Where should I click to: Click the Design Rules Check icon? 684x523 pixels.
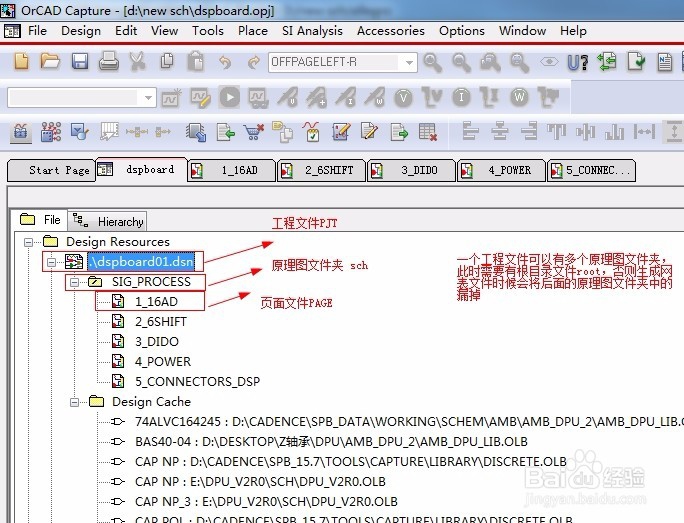(636, 62)
